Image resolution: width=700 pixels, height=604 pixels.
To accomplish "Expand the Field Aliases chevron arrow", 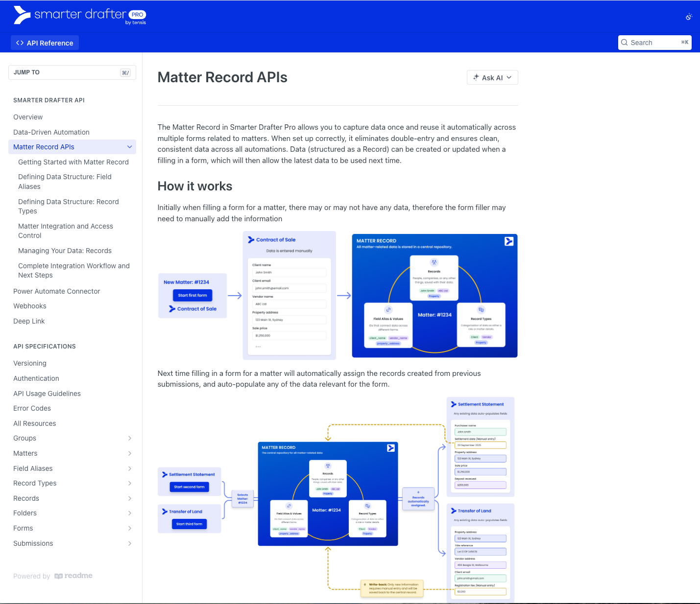I will [x=130, y=469].
